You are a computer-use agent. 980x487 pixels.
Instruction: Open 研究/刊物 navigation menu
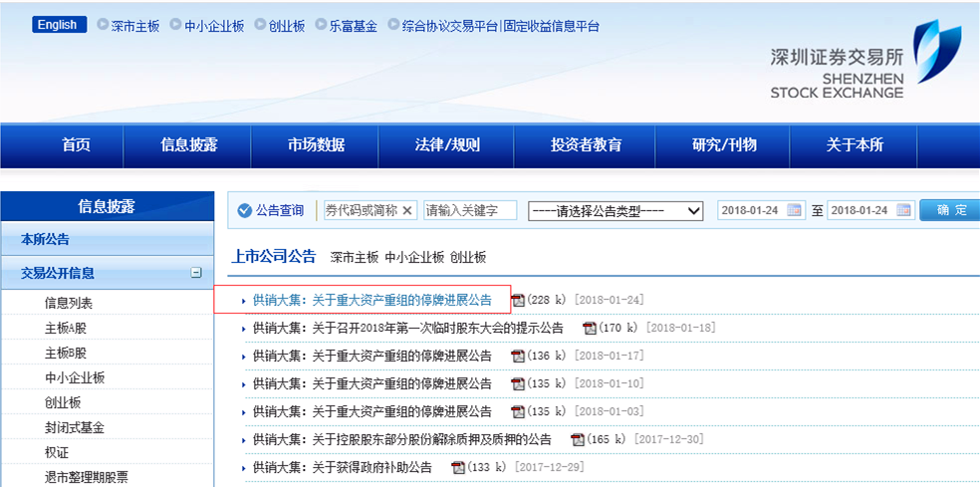(x=724, y=145)
